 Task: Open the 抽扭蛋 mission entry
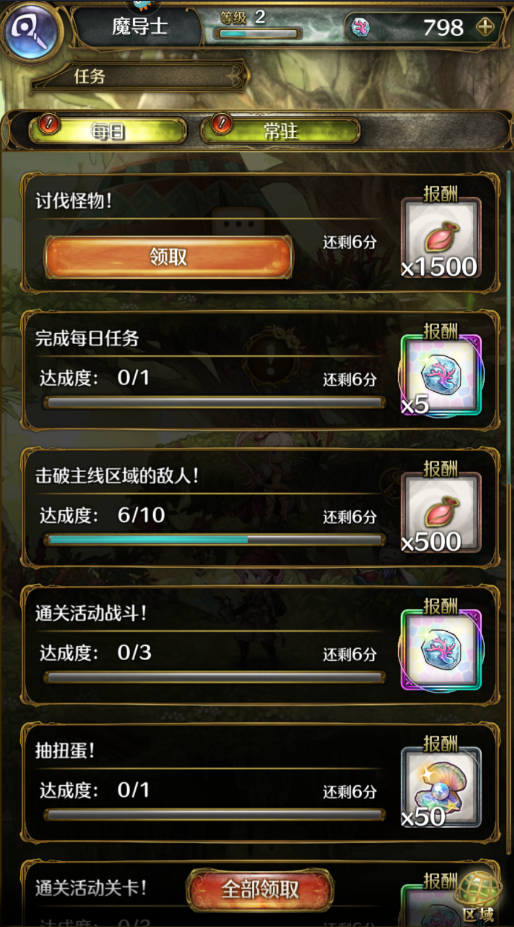coord(260,782)
